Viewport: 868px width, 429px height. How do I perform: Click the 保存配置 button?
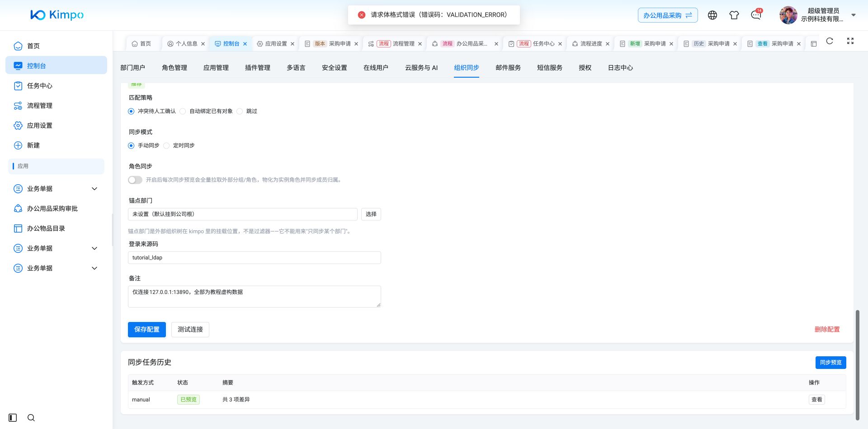(147, 330)
